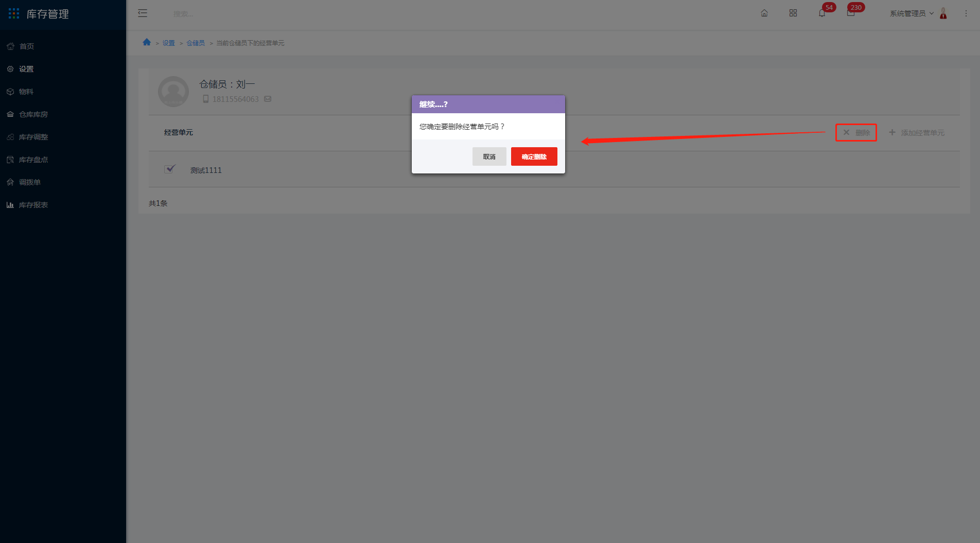This screenshot has height=543, width=980.
Task: Click the envelope icon beside the phone number
Action: coord(268,99)
